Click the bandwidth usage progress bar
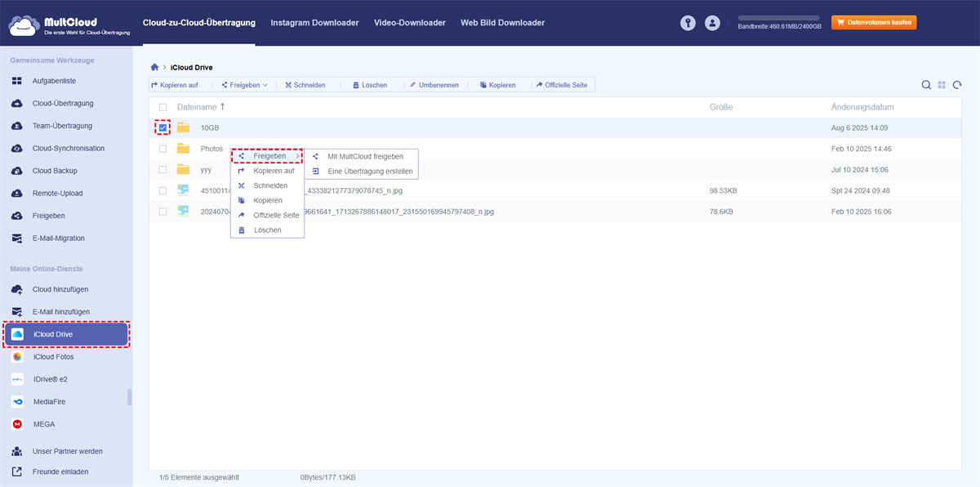Viewport: 980px width, 487px height. [x=779, y=17]
